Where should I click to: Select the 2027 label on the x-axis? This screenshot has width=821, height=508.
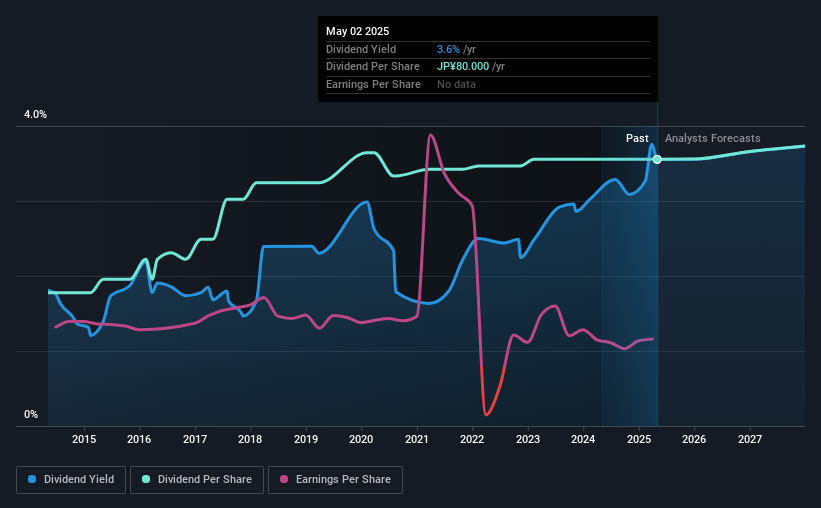click(x=750, y=439)
